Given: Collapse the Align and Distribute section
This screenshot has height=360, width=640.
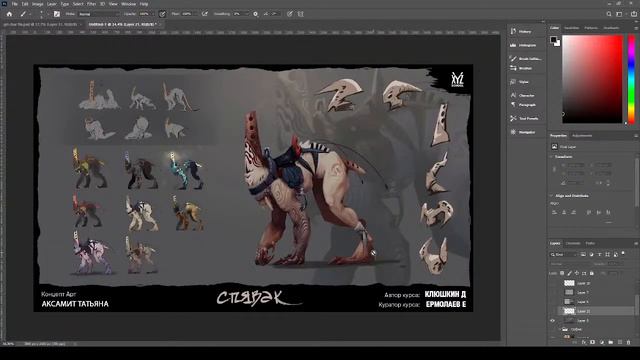Looking at the screenshot, I should pyautogui.click(x=551, y=196).
